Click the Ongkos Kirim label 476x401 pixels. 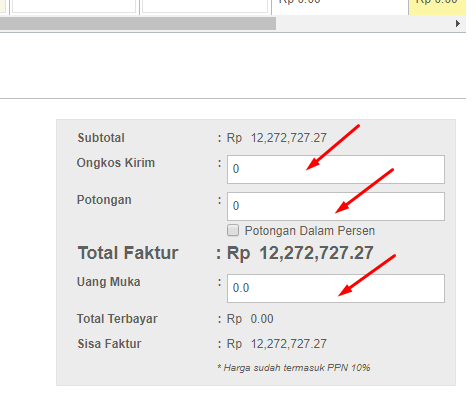116,163
